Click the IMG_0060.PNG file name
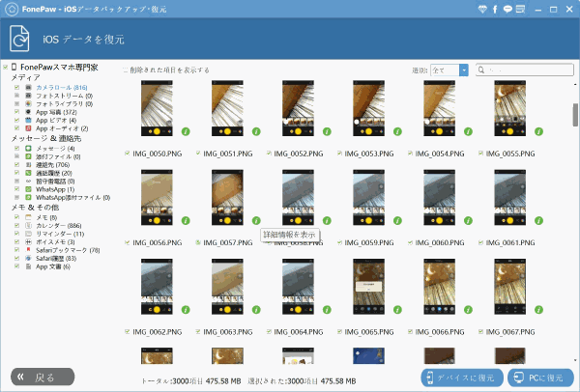This screenshot has width=580, height=392. (440, 242)
